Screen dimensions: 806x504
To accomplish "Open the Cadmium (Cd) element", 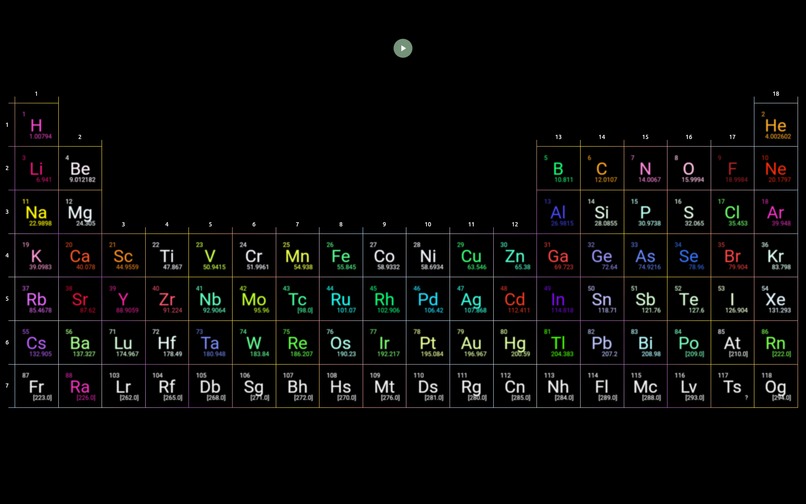I will (x=515, y=299).
